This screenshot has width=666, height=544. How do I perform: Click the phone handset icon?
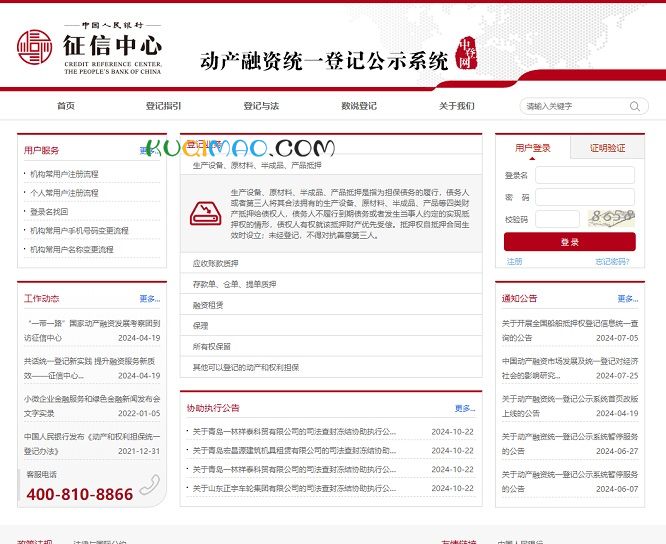click(x=150, y=485)
